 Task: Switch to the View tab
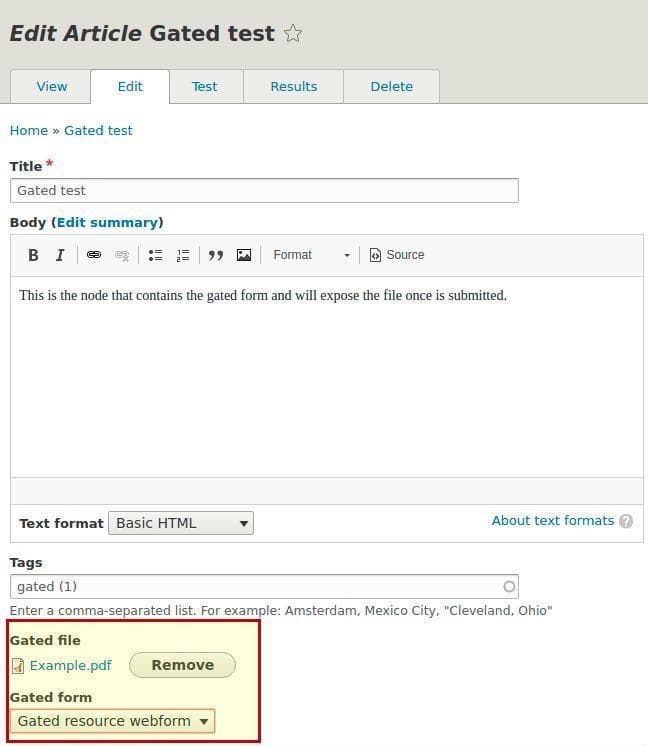51,87
